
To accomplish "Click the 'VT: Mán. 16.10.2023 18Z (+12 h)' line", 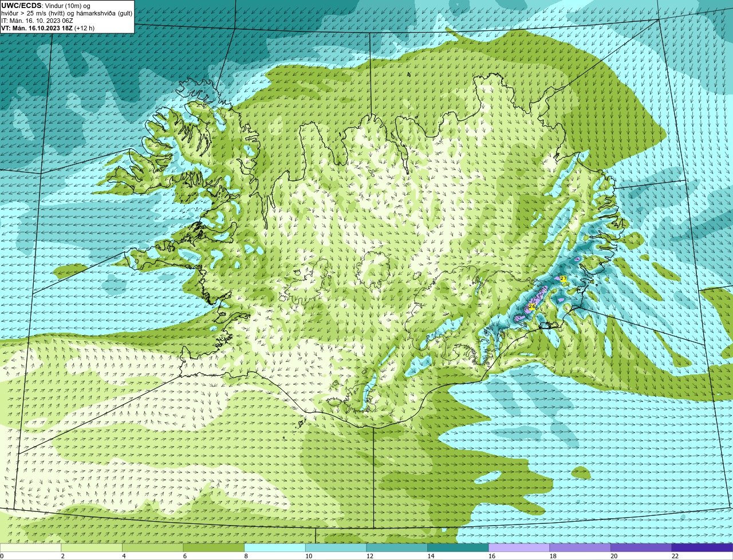I will click(x=48, y=28).
